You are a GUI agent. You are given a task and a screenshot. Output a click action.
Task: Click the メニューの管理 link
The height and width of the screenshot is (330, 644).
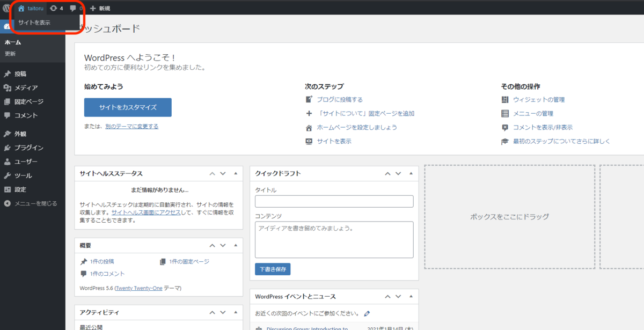[x=533, y=113]
